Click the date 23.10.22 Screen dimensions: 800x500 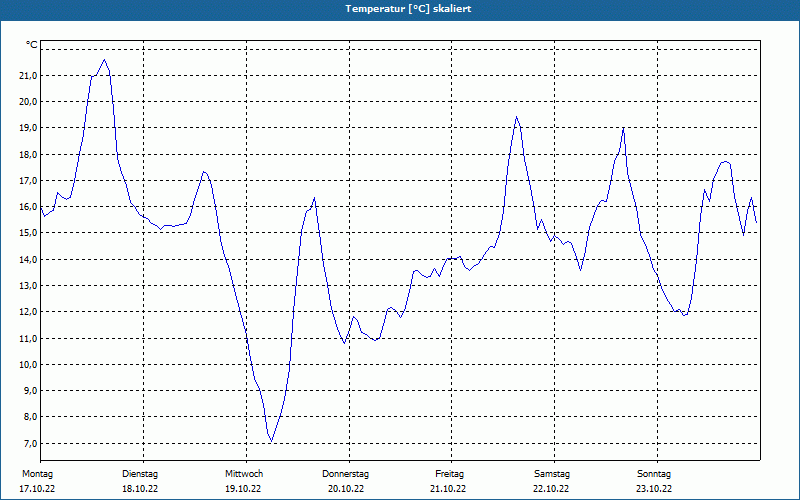(x=654, y=489)
